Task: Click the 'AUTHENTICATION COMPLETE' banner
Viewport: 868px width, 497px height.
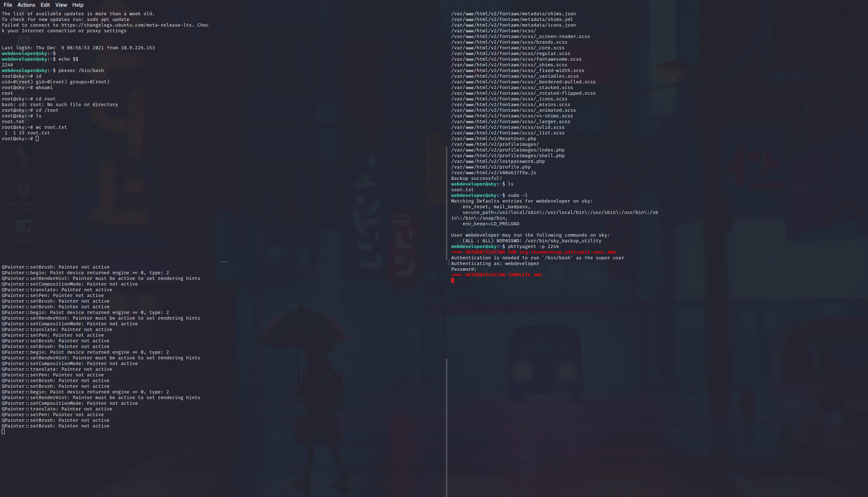Action: pyautogui.click(x=497, y=275)
